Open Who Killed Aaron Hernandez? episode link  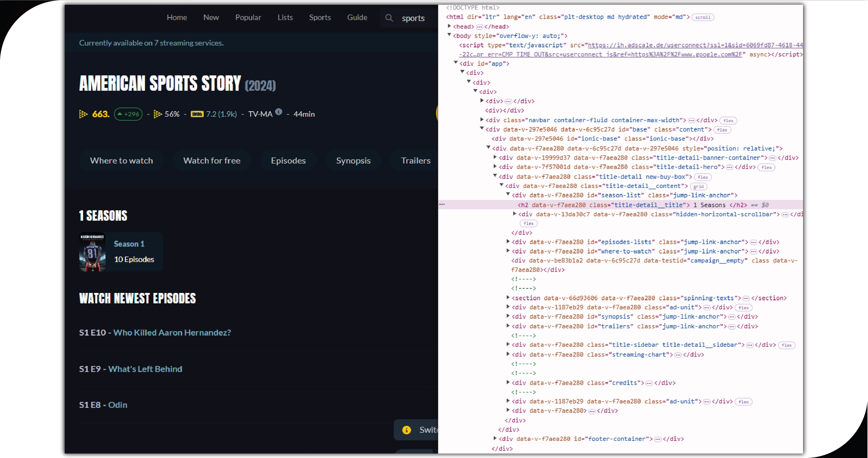click(172, 333)
